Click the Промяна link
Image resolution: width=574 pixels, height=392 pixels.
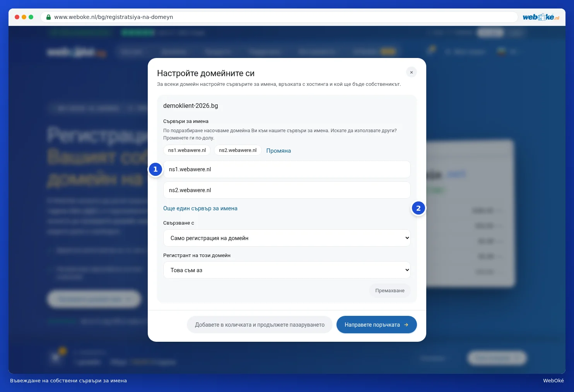278,151
